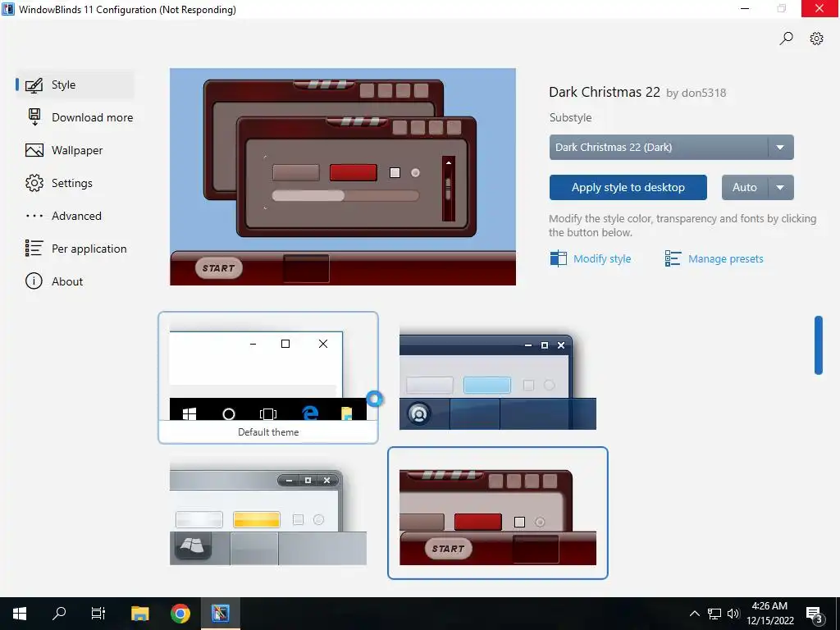Click the Dark Christmas 22 title
This screenshot has width=840, height=630.
[x=605, y=92]
